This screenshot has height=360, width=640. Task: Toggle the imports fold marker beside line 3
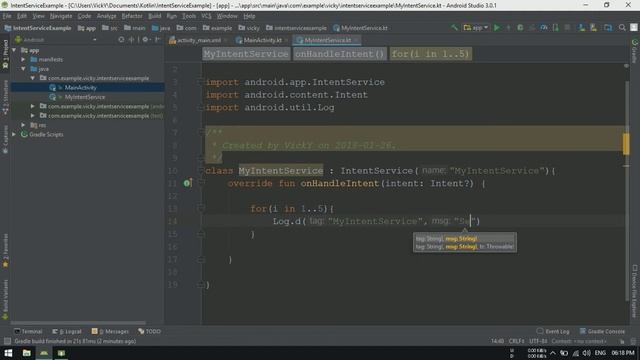[x=200, y=82]
